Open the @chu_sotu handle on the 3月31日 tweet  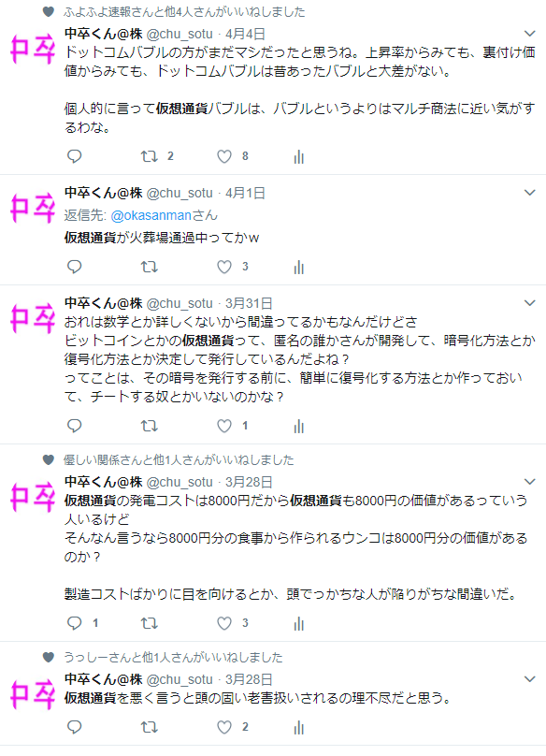pos(180,303)
